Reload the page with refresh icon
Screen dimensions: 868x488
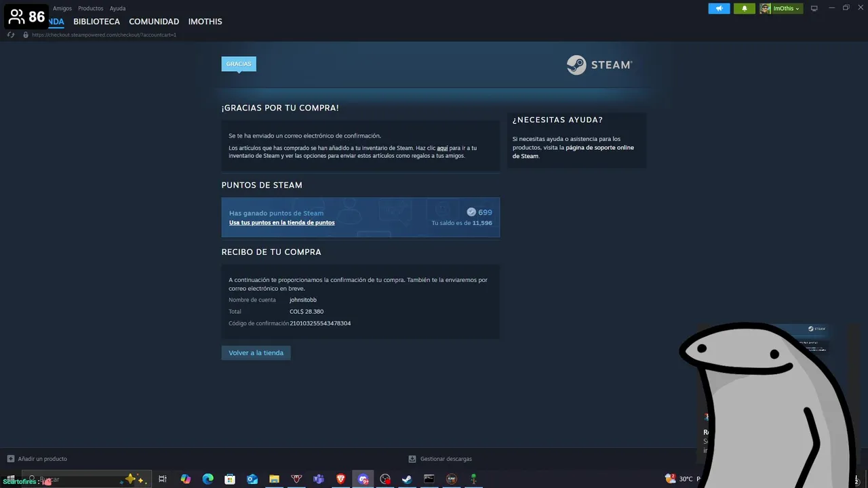11,35
